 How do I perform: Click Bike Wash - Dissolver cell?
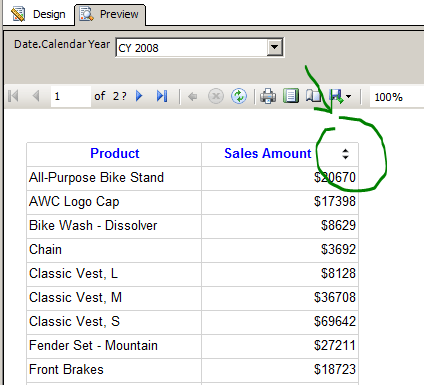(x=114, y=226)
